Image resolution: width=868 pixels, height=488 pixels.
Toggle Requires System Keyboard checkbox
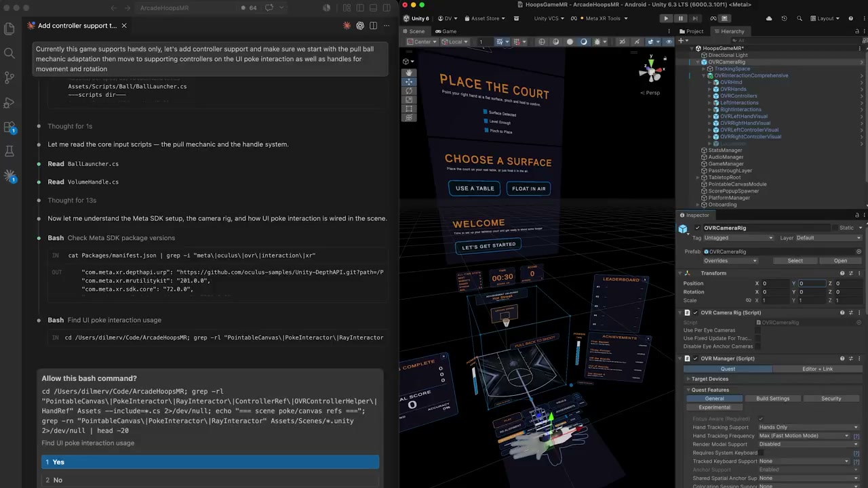coord(761,453)
